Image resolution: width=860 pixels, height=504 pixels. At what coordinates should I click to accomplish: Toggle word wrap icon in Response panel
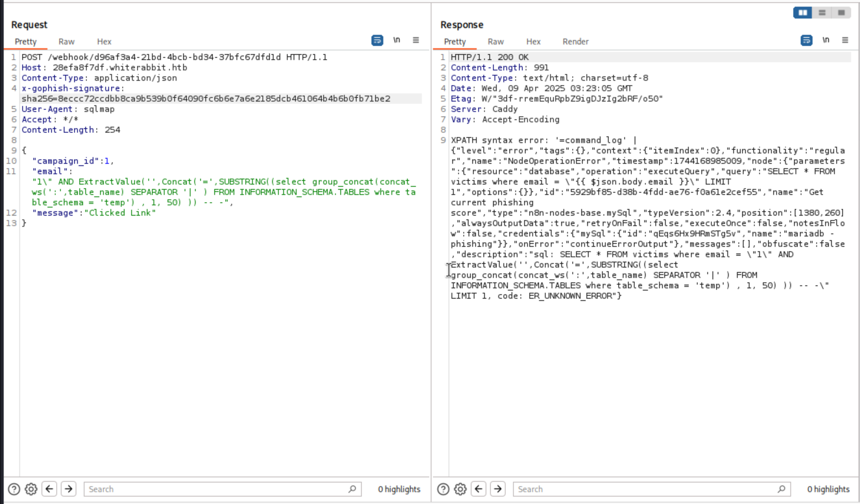(806, 40)
